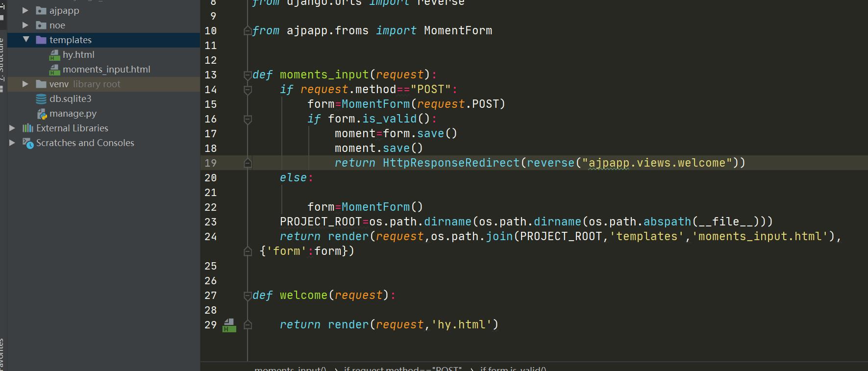
Task: Click the manage.py Python file icon
Action: [42, 114]
